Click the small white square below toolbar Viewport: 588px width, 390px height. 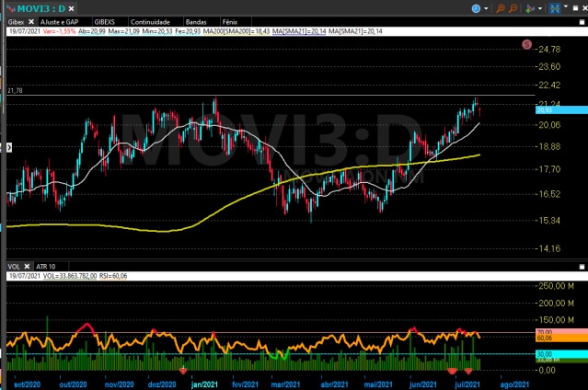click(x=580, y=19)
